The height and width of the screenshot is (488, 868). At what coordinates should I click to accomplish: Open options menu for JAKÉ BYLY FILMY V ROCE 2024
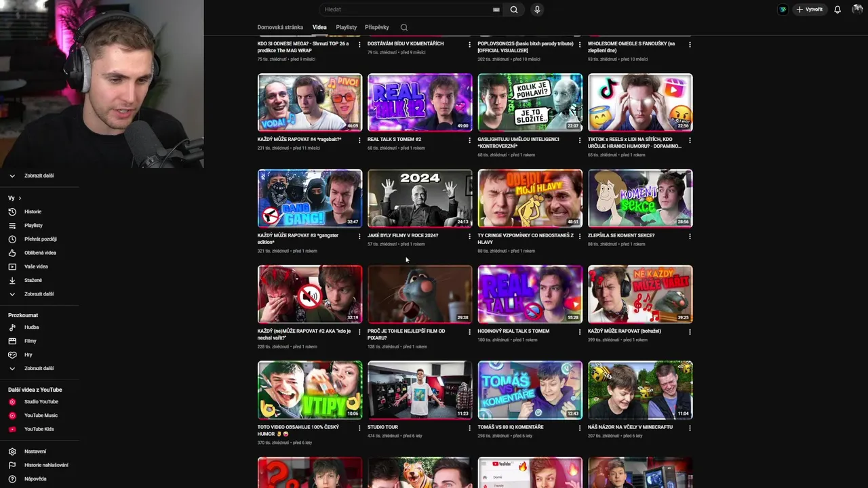coord(469,237)
